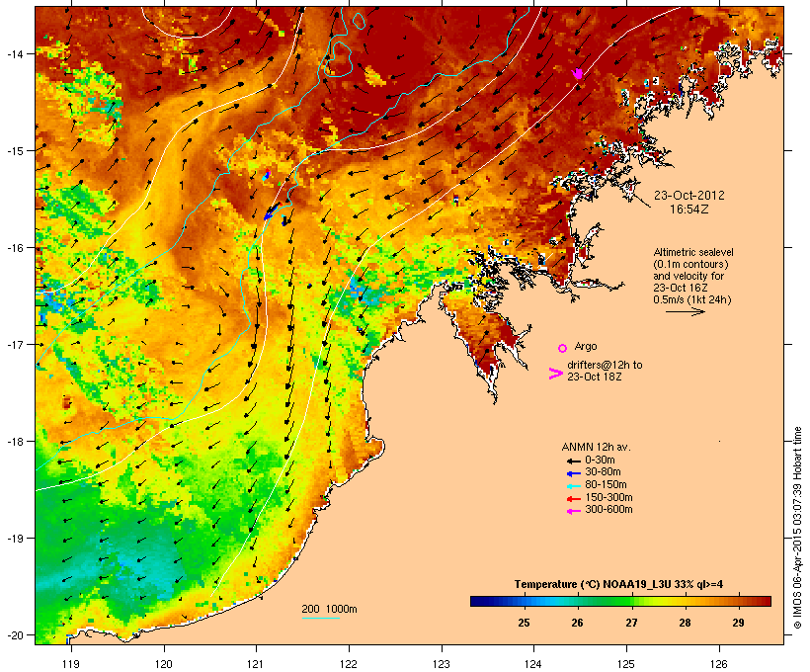Click the '80-150m' depth label
Viewport: 810px width, 672px height.
click(606, 485)
